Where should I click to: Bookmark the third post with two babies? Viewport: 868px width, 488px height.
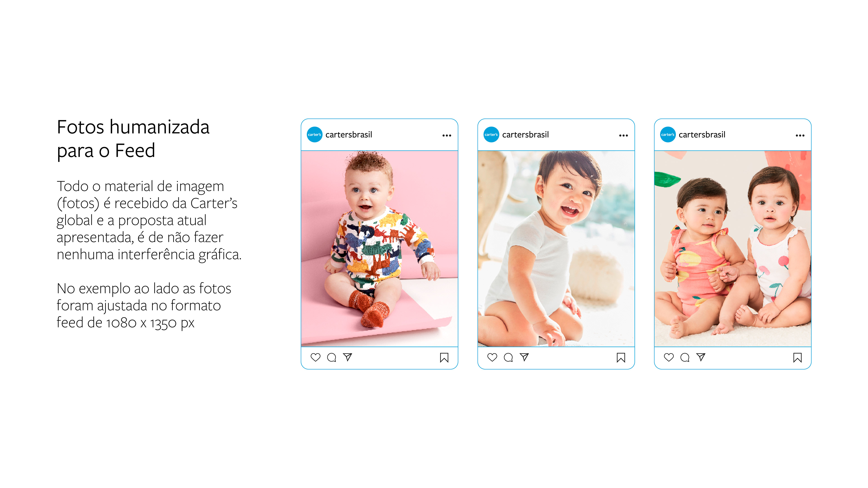click(x=797, y=358)
